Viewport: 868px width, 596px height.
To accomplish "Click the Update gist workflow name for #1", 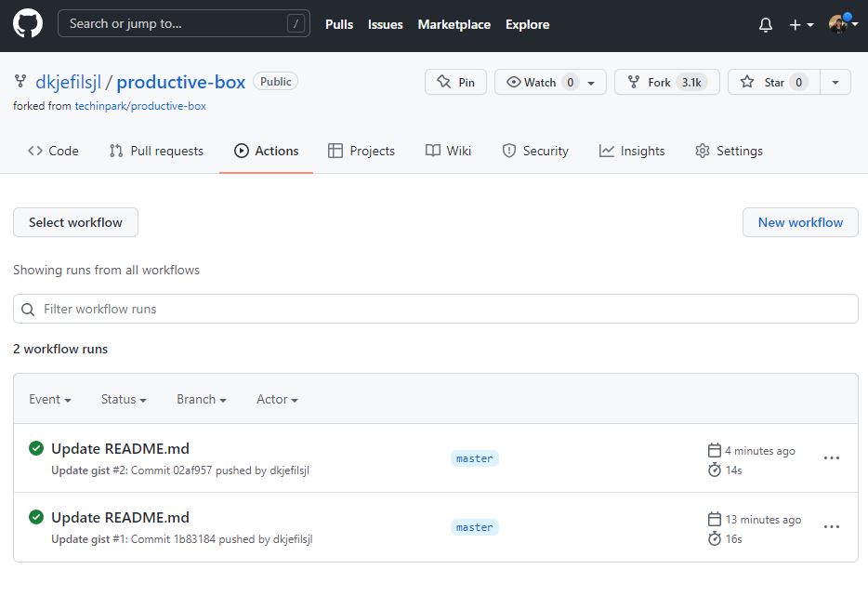I will tap(80, 539).
